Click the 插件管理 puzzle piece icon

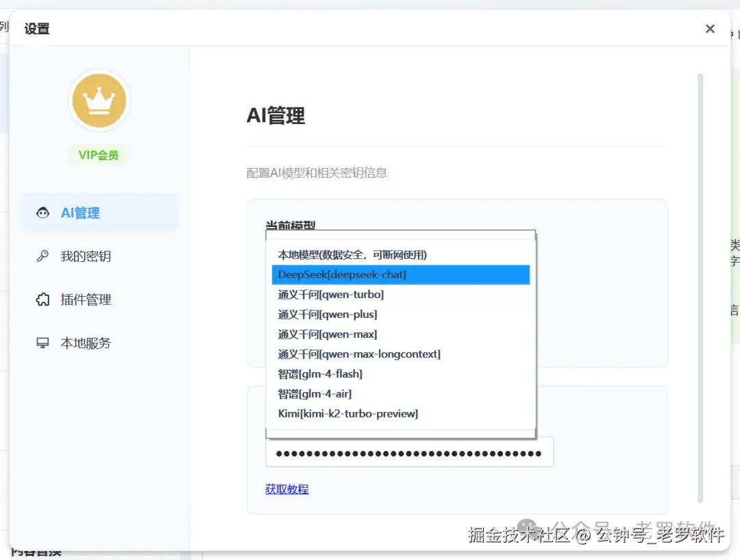point(42,300)
